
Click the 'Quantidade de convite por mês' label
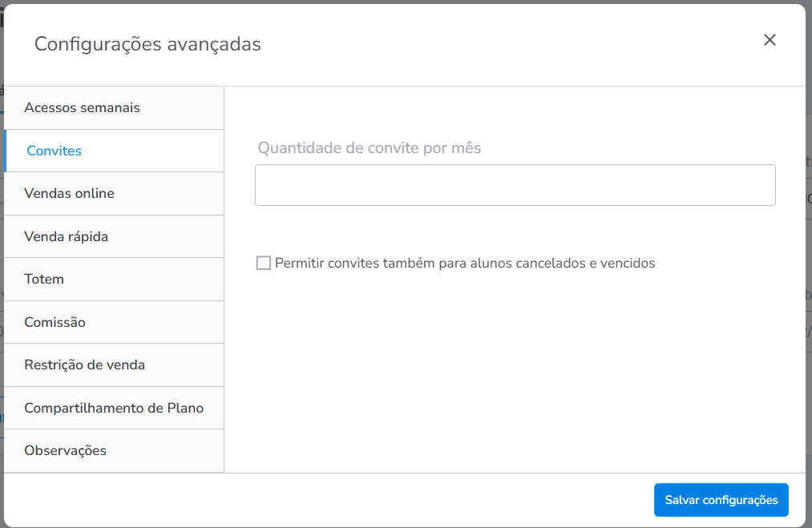[x=370, y=148]
